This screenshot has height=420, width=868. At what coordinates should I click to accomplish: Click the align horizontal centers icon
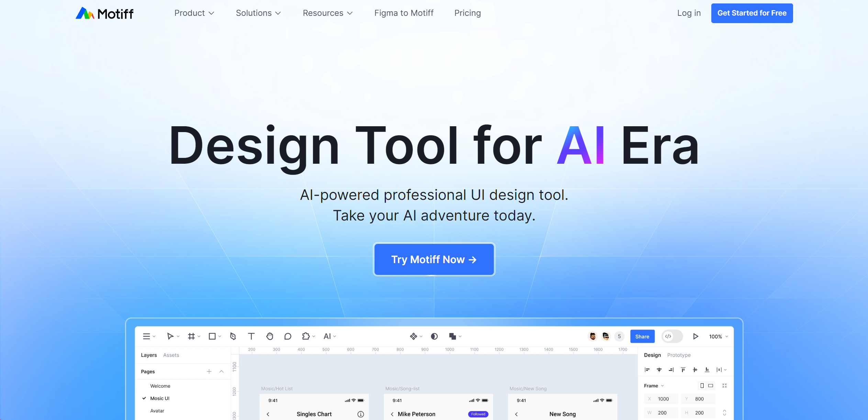(x=659, y=369)
